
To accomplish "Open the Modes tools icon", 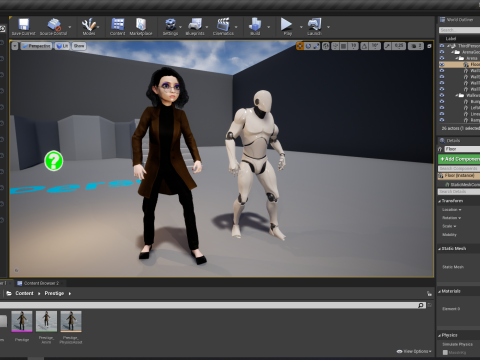I will [89, 25].
